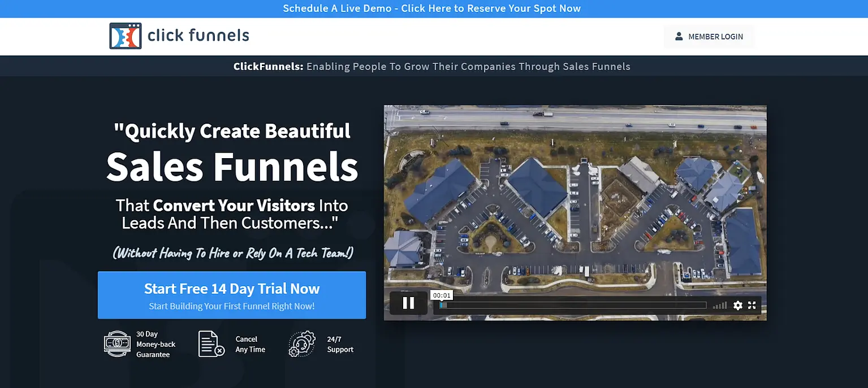
Task: Open video settings gear icon
Action: pyautogui.click(x=737, y=306)
